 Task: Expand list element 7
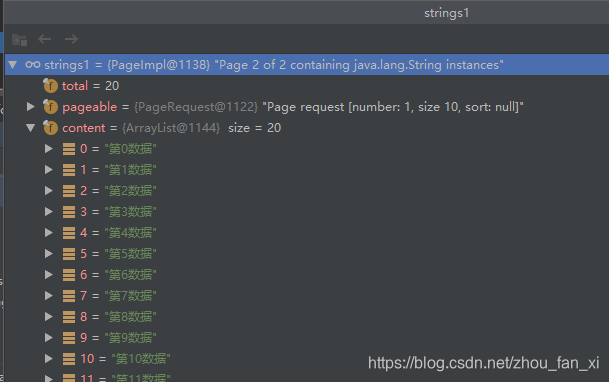[49, 295]
